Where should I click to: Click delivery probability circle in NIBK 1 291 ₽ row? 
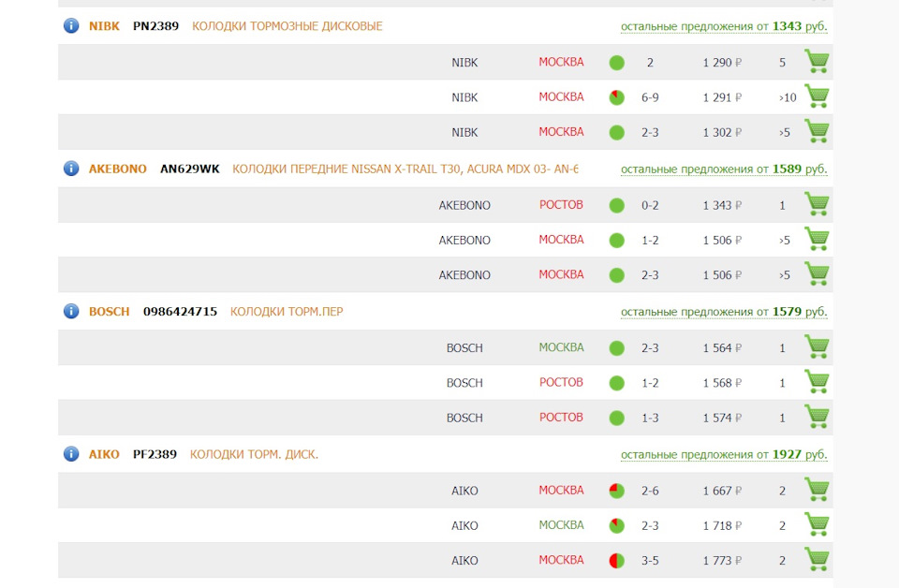pyautogui.click(x=617, y=97)
